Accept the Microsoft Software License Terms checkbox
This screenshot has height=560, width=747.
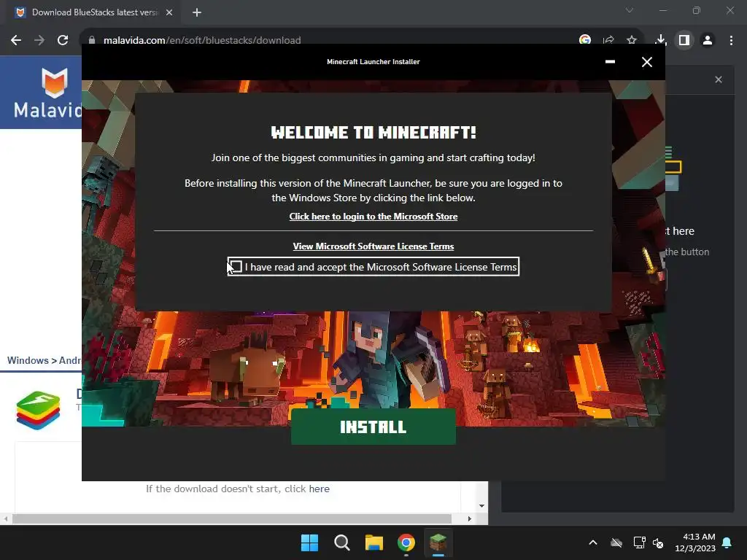236,267
